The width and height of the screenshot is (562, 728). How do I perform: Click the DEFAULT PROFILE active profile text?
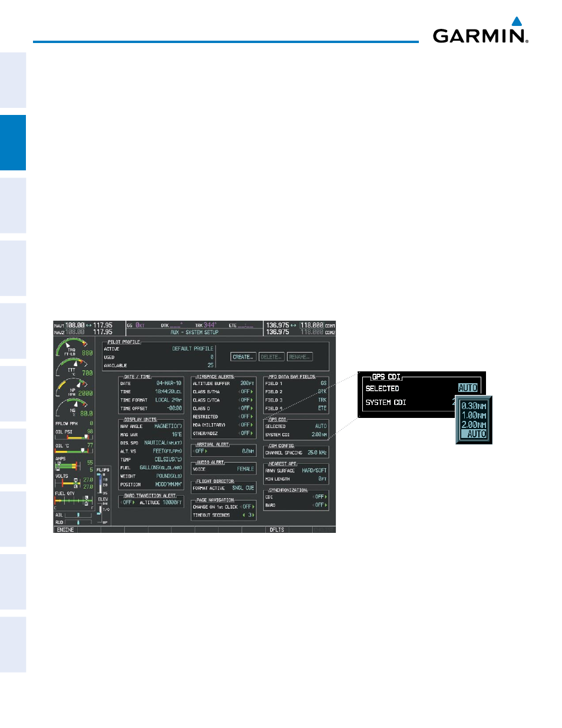193,349
